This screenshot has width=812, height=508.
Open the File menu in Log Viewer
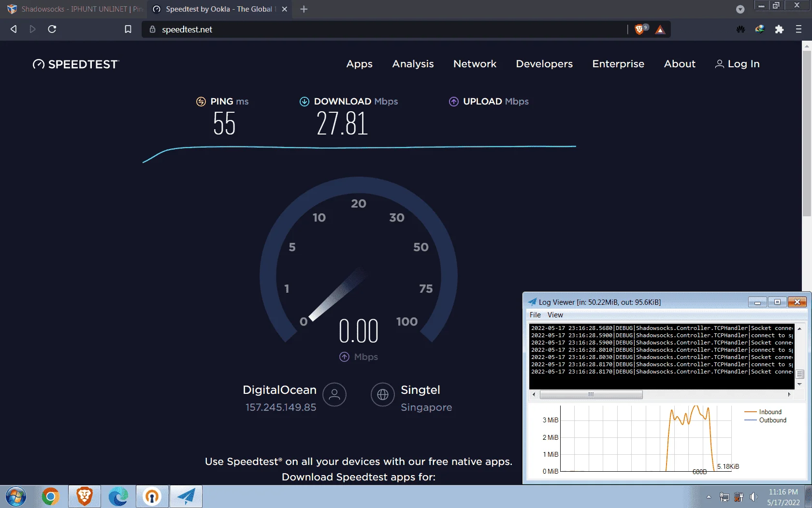[535, 315]
